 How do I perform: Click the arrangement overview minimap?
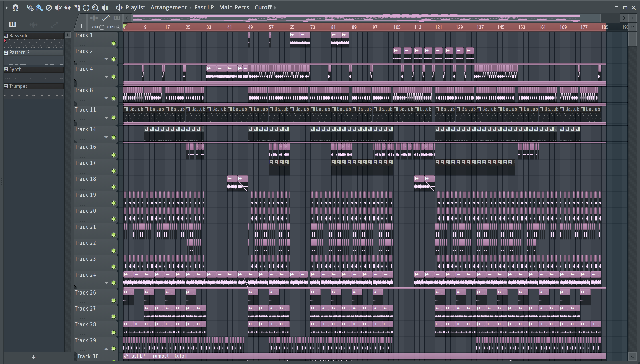pyautogui.click(x=366, y=18)
